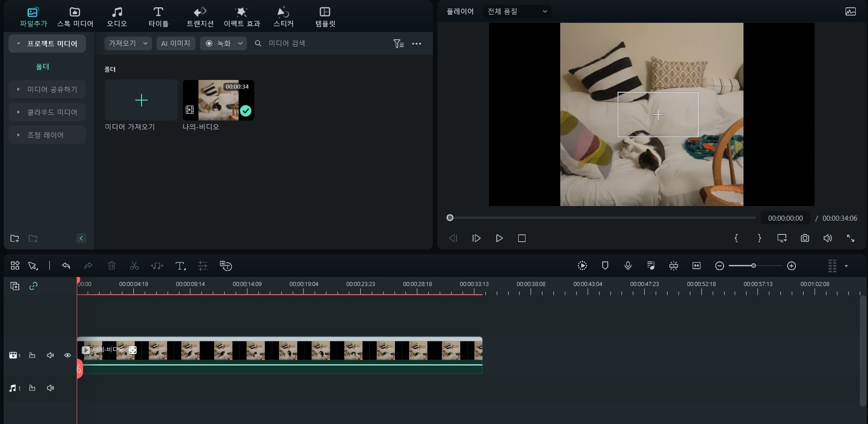Play the preview video
The width and height of the screenshot is (868, 424).
(499, 238)
